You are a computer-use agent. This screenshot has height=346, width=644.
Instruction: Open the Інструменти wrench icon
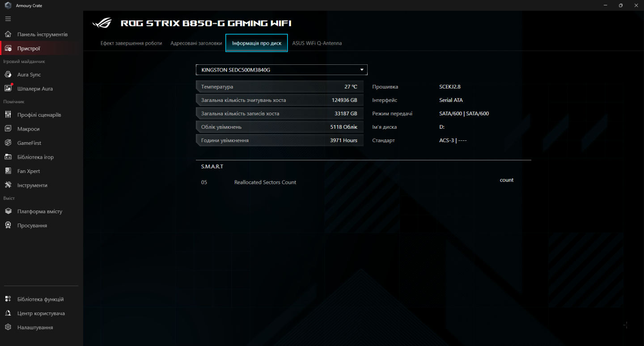coord(8,185)
